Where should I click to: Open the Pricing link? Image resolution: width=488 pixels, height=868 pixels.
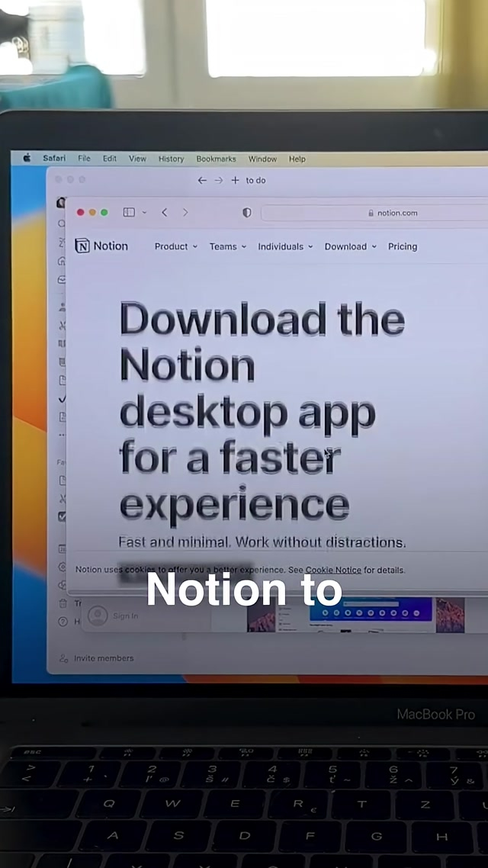pos(403,247)
